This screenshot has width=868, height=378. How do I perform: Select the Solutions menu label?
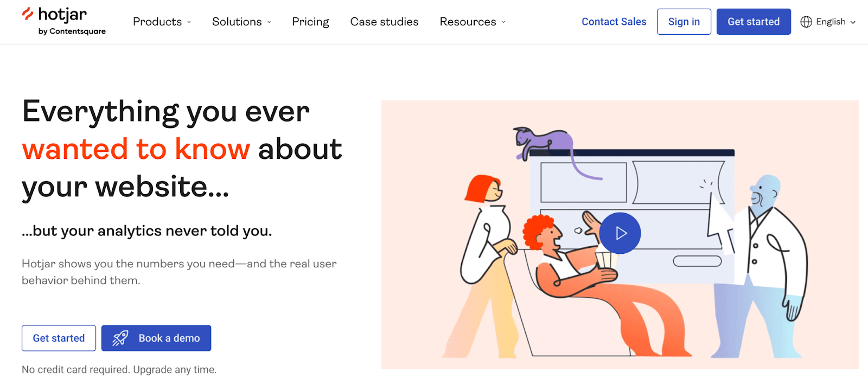coord(237,22)
